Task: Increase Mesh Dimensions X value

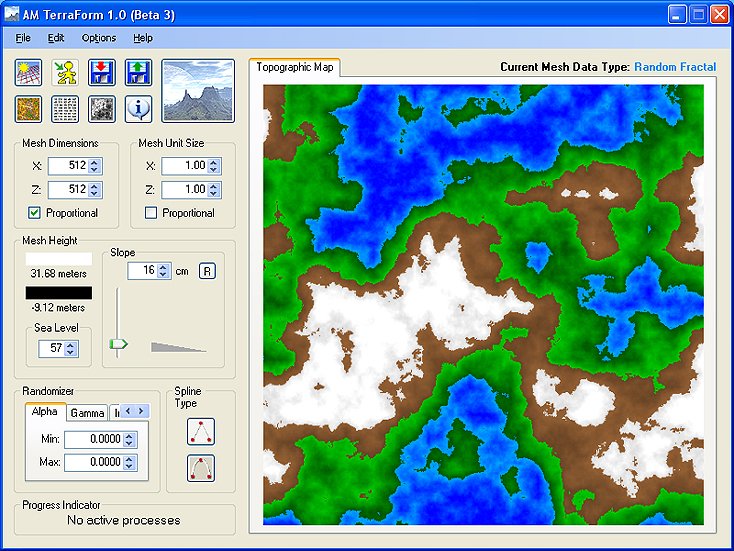Action: coord(95,162)
